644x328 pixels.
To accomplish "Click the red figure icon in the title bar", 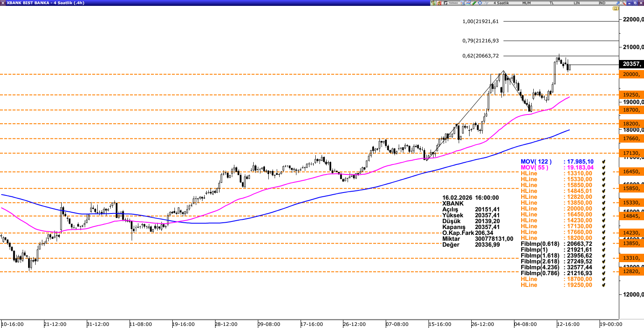I will click(x=439, y=3).
